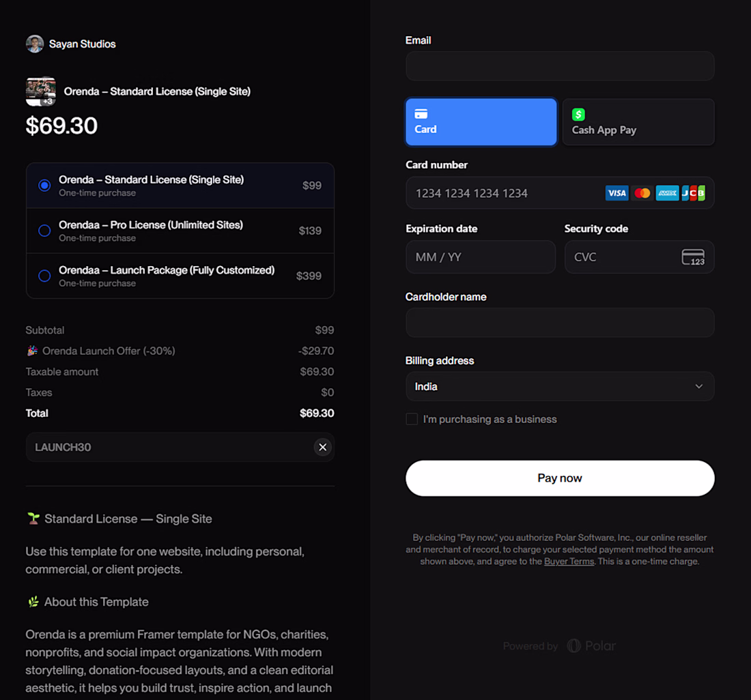Check I'm purchasing as a business

point(412,419)
